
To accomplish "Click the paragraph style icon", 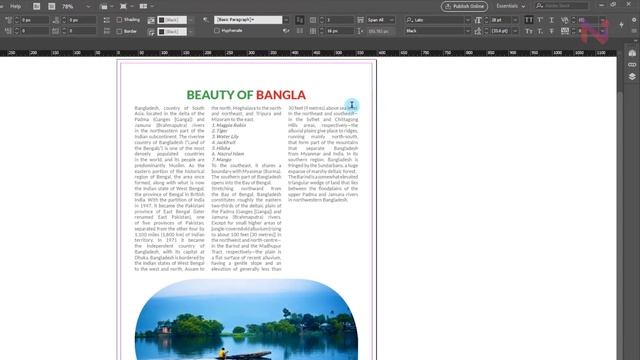I will pyautogui.click(x=206, y=20).
